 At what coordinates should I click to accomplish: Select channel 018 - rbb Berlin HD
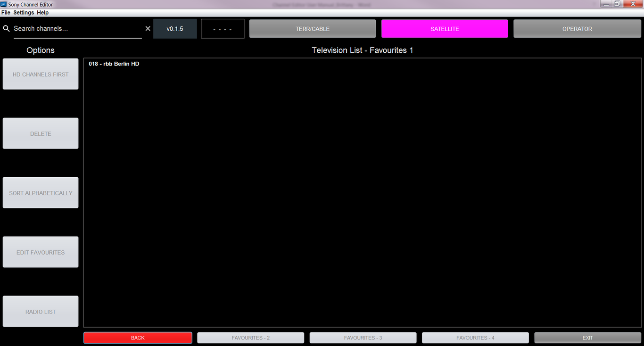[114, 64]
